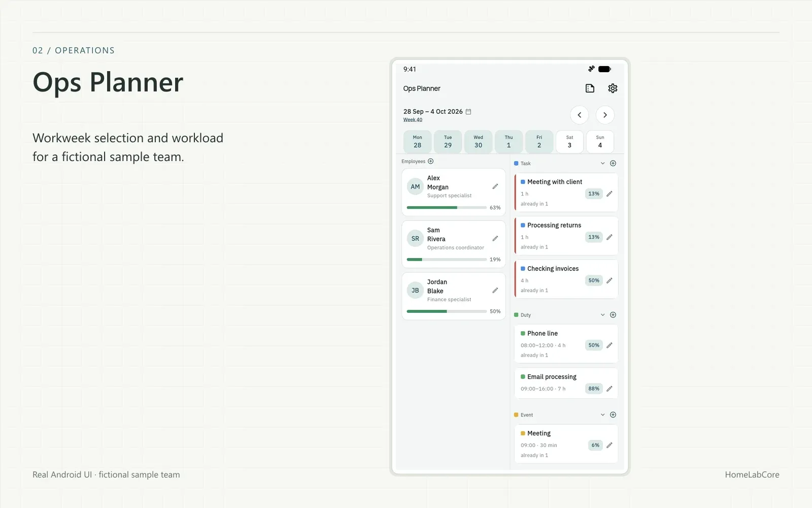
Task: Edit Alex Morgan employee card
Action: pos(495,186)
